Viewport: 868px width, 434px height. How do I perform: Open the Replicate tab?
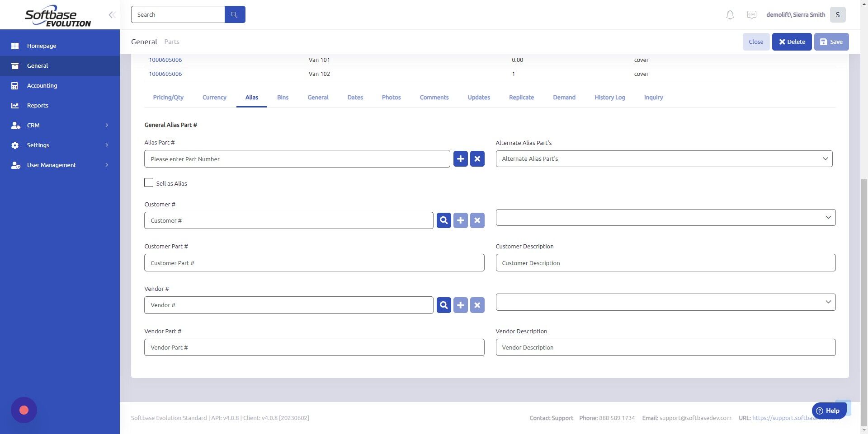point(521,98)
